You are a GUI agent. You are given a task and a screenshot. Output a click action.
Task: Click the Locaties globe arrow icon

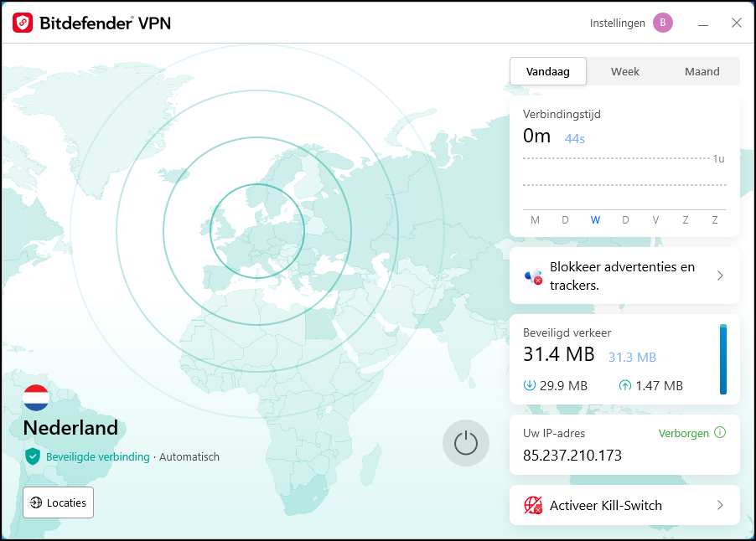coord(36,502)
